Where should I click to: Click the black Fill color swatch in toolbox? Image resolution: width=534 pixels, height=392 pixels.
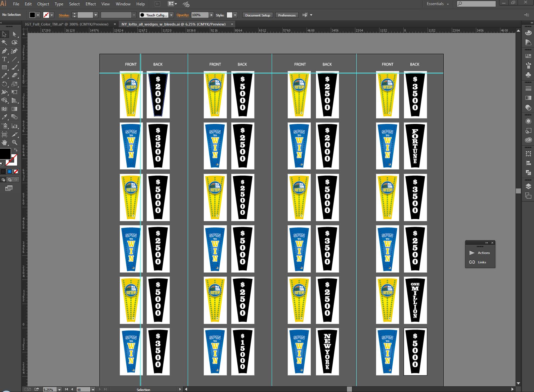(5, 154)
